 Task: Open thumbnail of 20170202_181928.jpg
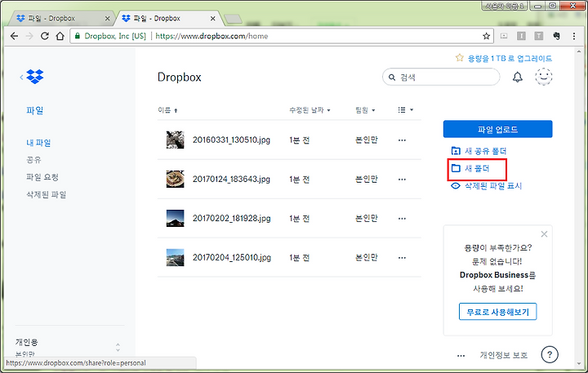(175, 218)
